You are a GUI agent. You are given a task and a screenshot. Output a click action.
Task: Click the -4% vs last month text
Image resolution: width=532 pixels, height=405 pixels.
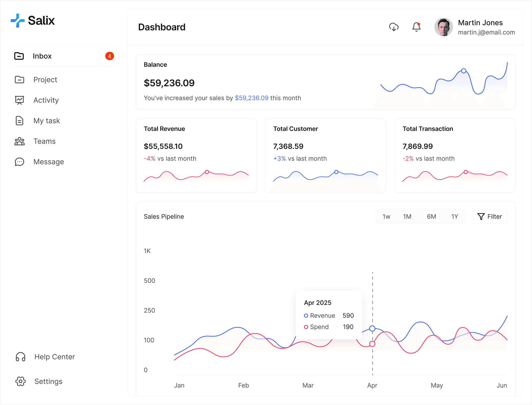click(x=170, y=158)
